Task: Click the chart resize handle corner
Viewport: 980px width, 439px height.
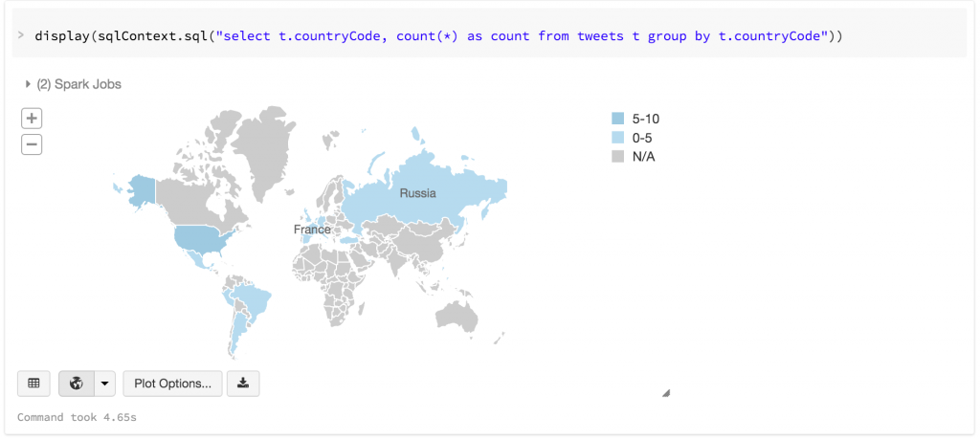Action: pos(666,392)
